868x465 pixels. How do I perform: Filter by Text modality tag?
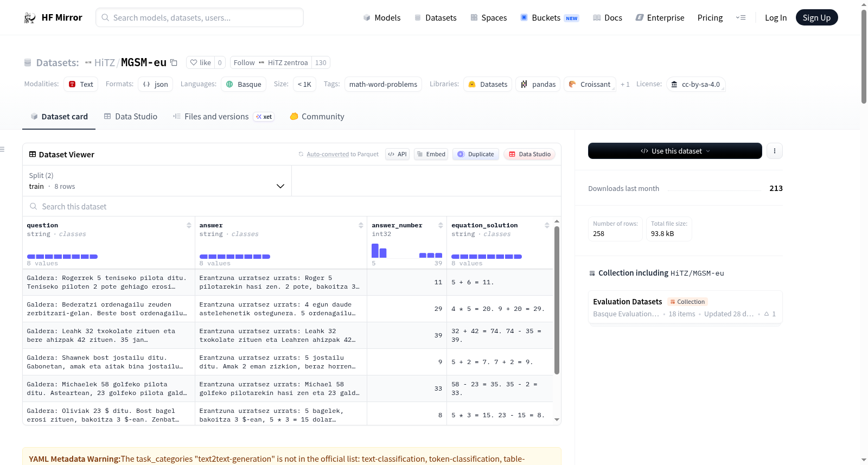[x=81, y=84]
